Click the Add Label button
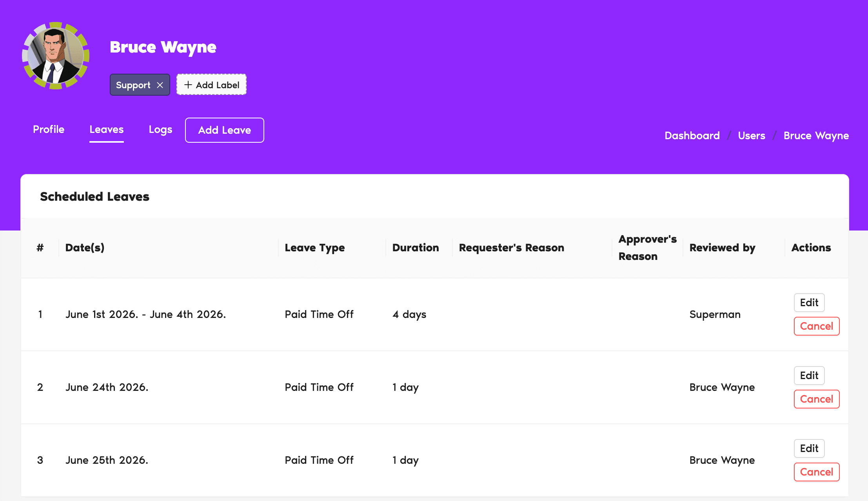The image size is (868, 501). click(x=211, y=85)
